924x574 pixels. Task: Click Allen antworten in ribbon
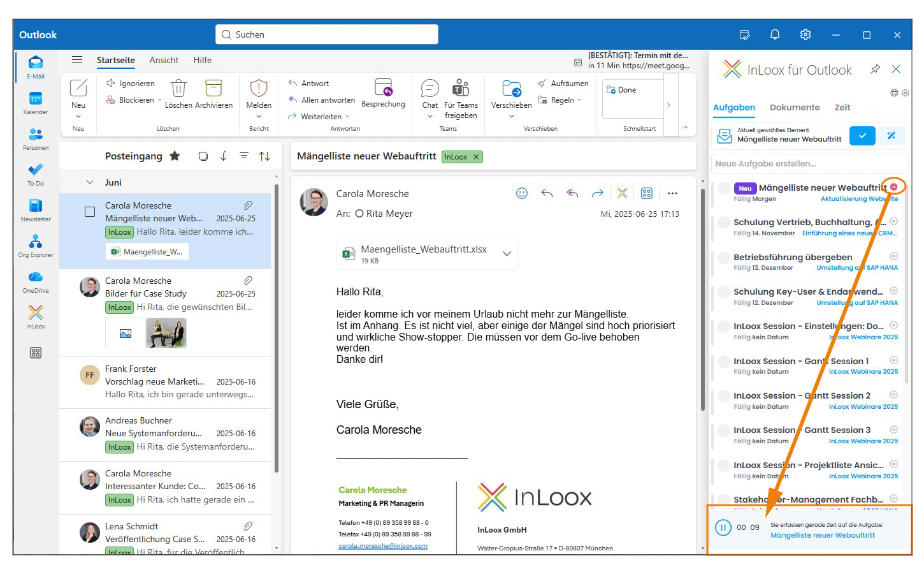321,100
